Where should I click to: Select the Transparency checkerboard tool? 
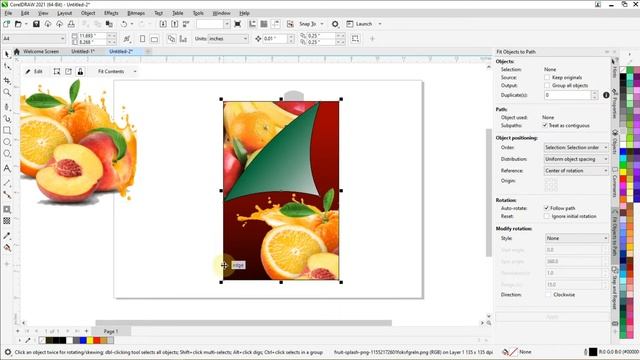(7, 221)
